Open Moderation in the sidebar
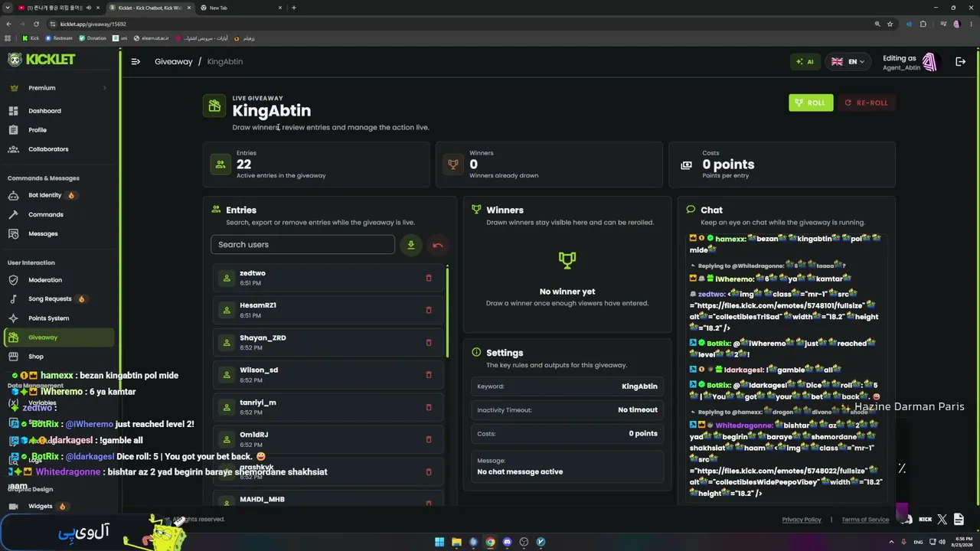This screenshot has height=551, width=980. [45, 280]
